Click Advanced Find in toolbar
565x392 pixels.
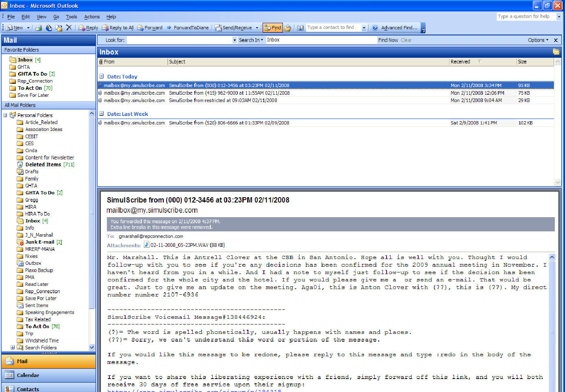(x=399, y=28)
